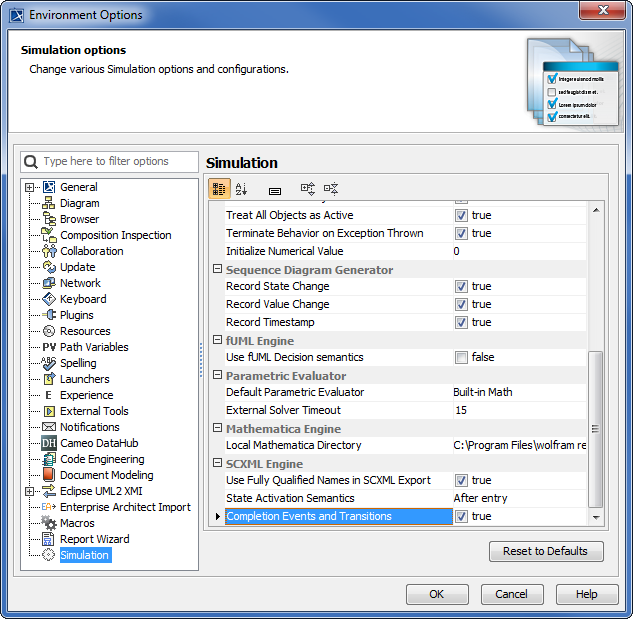Select the Eclipse UML2 XMI label
The height and width of the screenshot is (619, 633).
point(101,491)
